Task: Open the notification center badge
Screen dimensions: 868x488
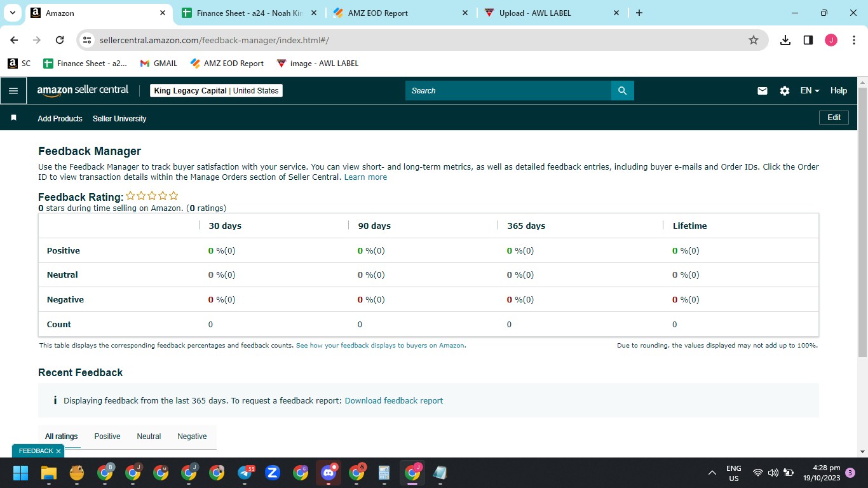Action: click(850, 473)
